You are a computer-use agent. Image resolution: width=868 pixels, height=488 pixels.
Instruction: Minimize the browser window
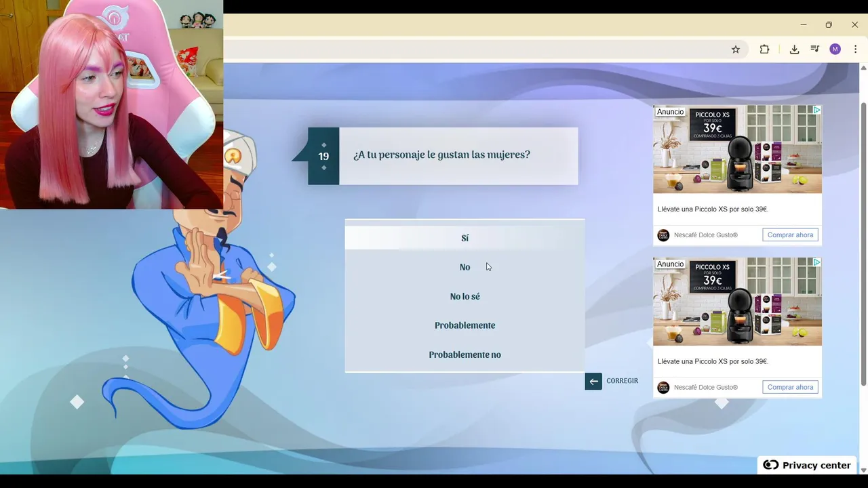click(x=804, y=25)
